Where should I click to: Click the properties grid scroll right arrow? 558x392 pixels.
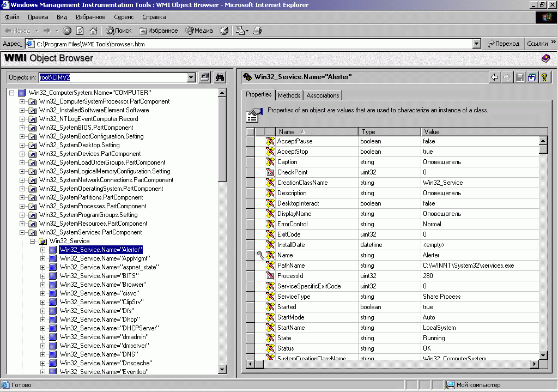pos(534,364)
